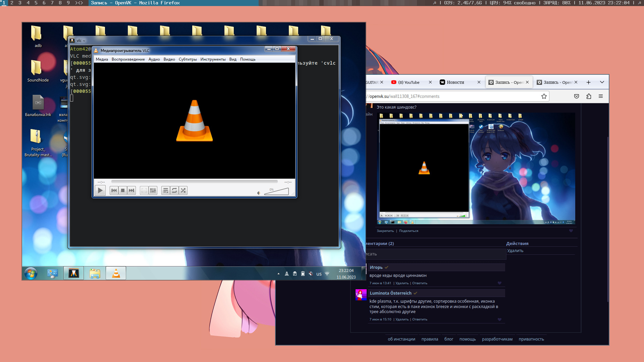Show hidden tray icons arrow

tap(278, 274)
